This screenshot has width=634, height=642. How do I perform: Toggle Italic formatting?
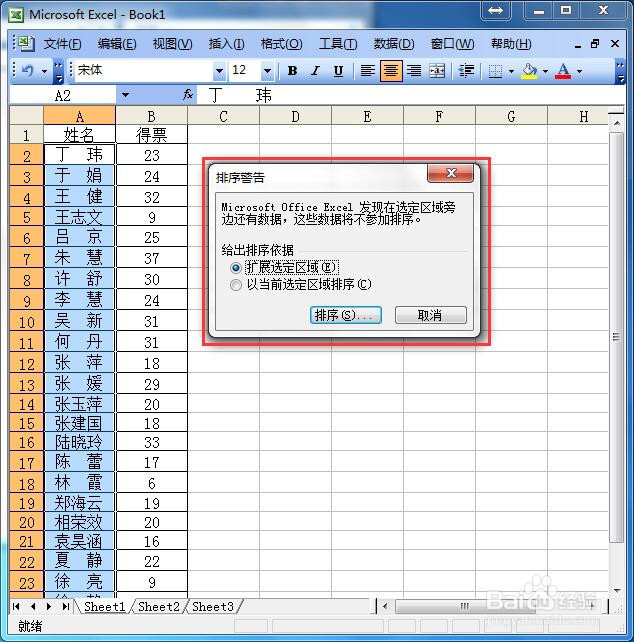(315, 71)
